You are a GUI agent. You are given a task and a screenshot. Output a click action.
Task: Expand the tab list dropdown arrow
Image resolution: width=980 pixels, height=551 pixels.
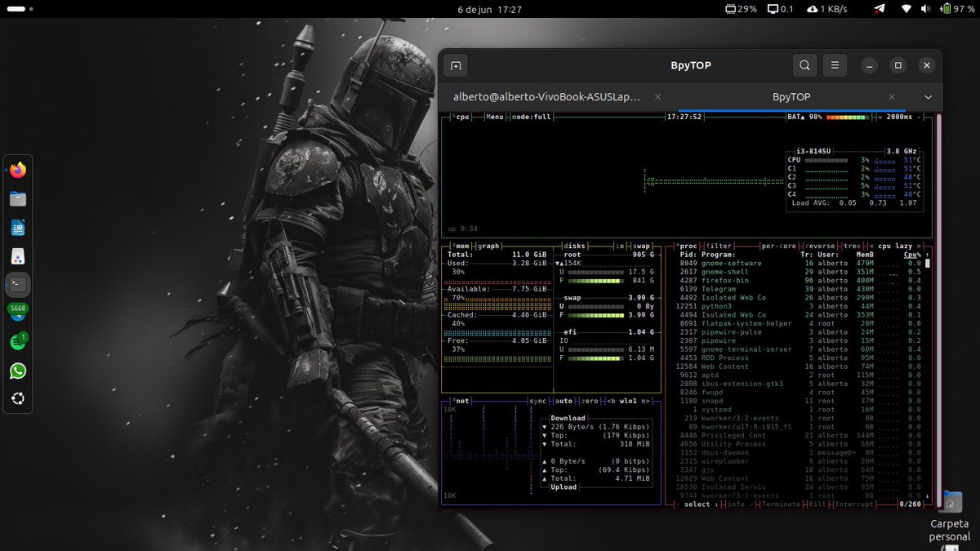928,96
